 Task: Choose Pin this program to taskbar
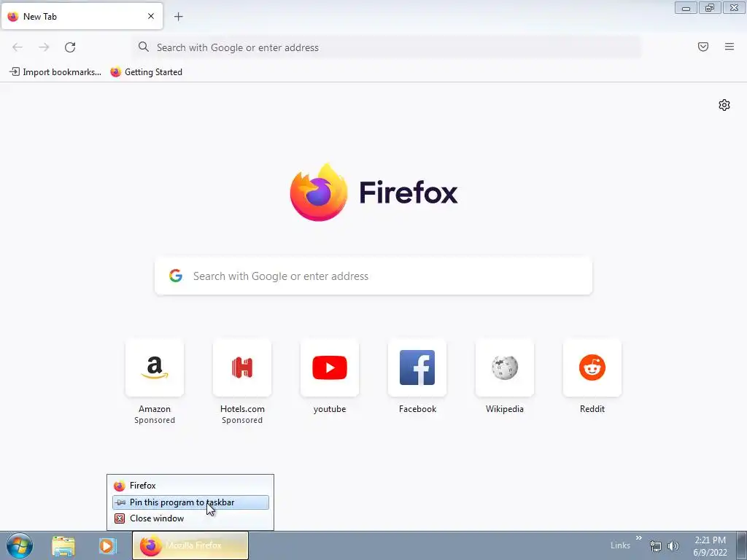[x=190, y=502]
